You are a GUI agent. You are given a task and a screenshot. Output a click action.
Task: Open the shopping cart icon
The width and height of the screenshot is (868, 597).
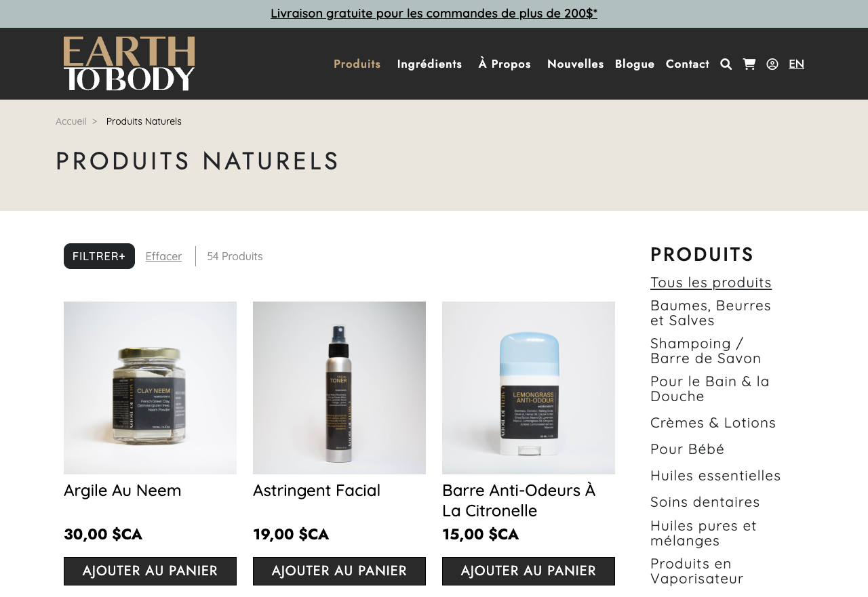click(749, 64)
